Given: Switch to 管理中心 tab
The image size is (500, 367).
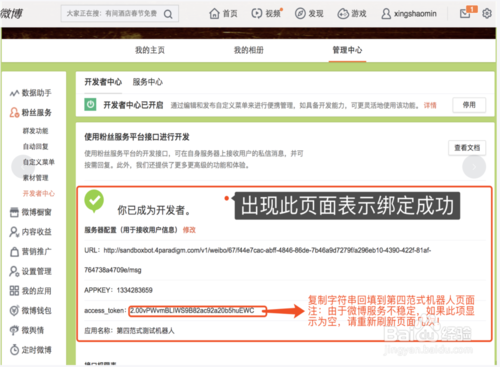Looking at the screenshot, I should click(x=347, y=50).
